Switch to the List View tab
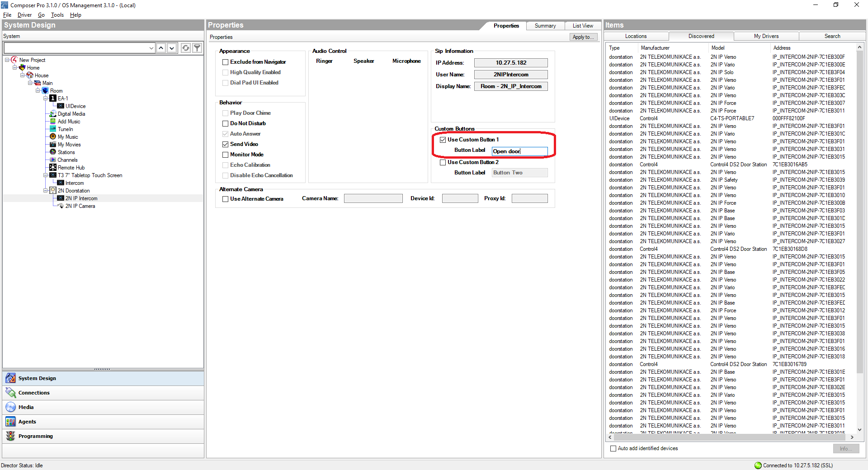The image size is (868, 470). tap(583, 26)
